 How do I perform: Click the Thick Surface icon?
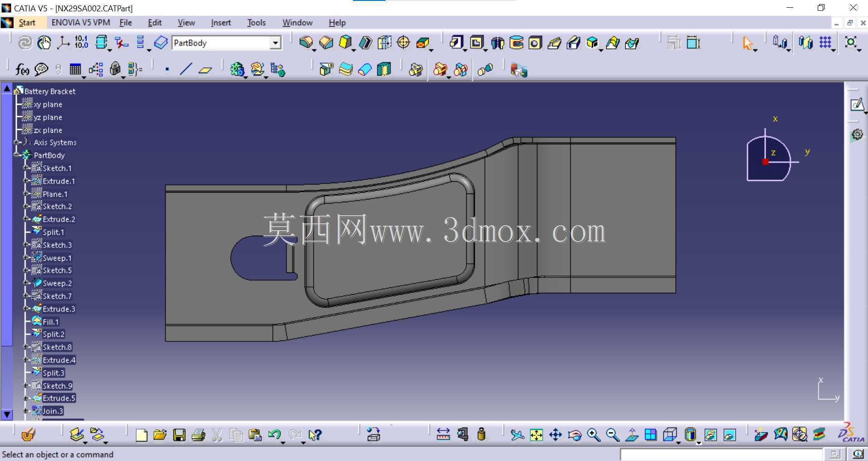tap(346, 69)
